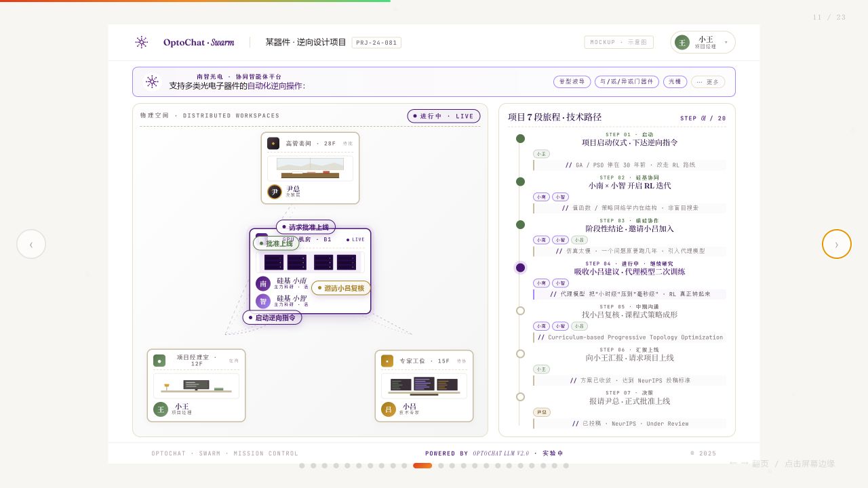Click the 邀请小吕复核 action bubble
Image resolution: width=868 pixels, height=488 pixels.
tap(341, 288)
